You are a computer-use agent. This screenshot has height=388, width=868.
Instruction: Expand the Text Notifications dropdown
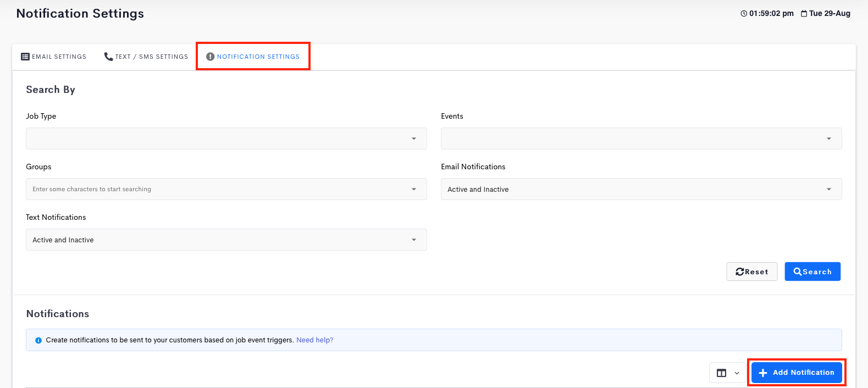pos(226,240)
